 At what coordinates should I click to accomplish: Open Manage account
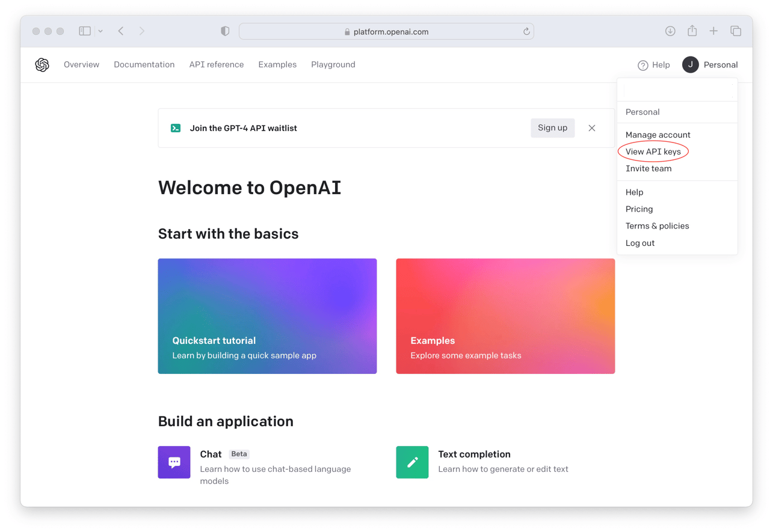[658, 135]
